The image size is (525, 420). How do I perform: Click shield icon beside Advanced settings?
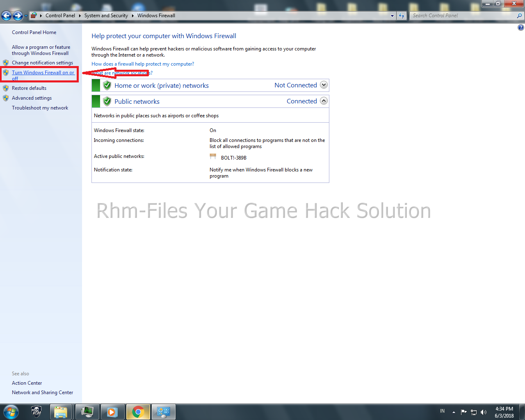pyautogui.click(x=6, y=98)
